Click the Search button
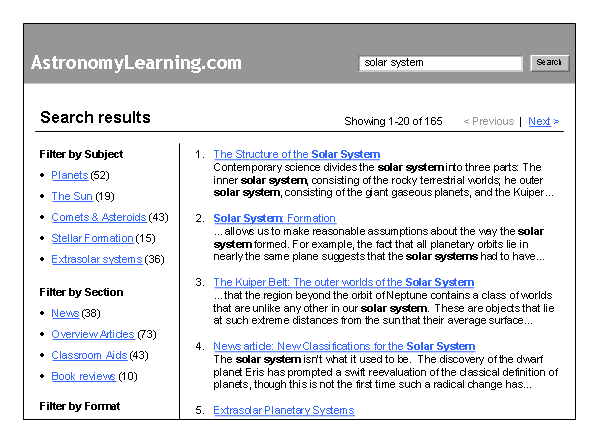This screenshot has height=443, width=599. tap(549, 63)
